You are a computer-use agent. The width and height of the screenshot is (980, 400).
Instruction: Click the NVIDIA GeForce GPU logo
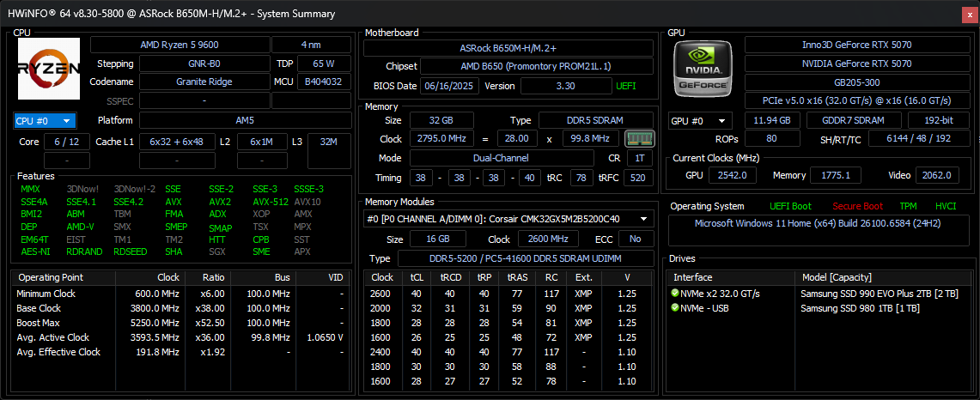tap(703, 67)
